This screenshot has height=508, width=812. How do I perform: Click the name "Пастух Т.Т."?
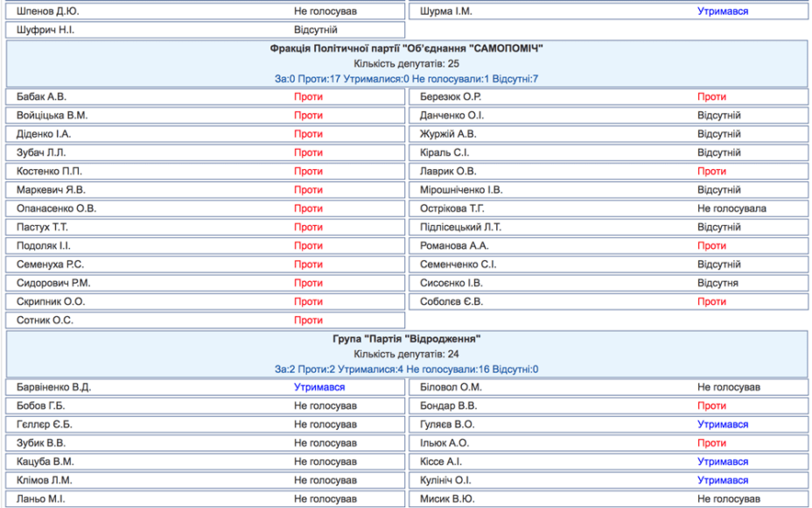pyautogui.click(x=42, y=227)
